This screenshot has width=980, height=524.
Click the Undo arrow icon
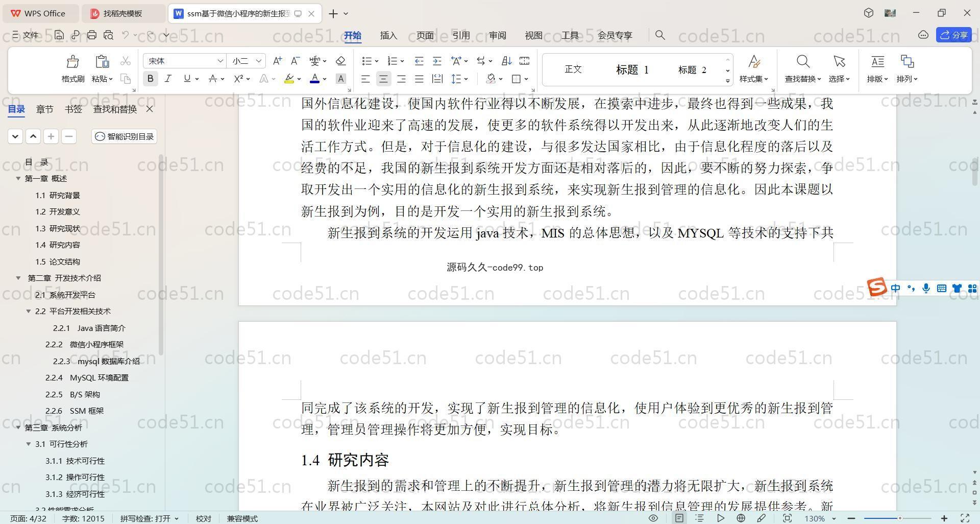click(125, 35)
